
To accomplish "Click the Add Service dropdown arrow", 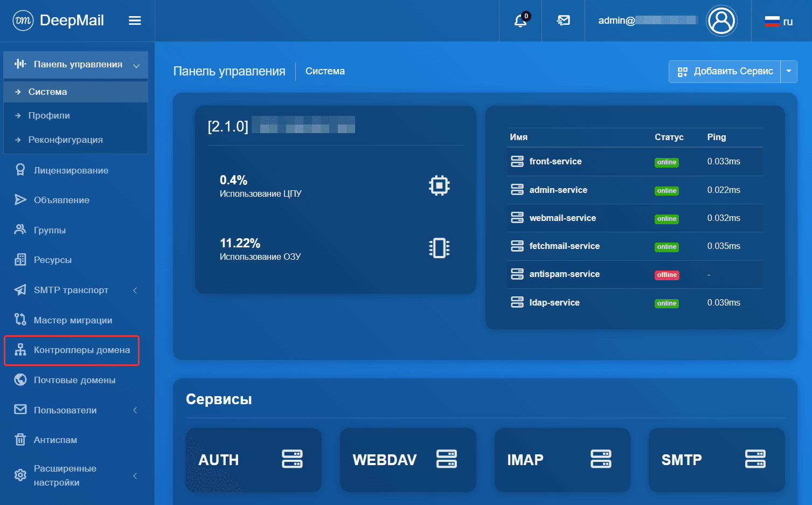I will click(789, 71).
